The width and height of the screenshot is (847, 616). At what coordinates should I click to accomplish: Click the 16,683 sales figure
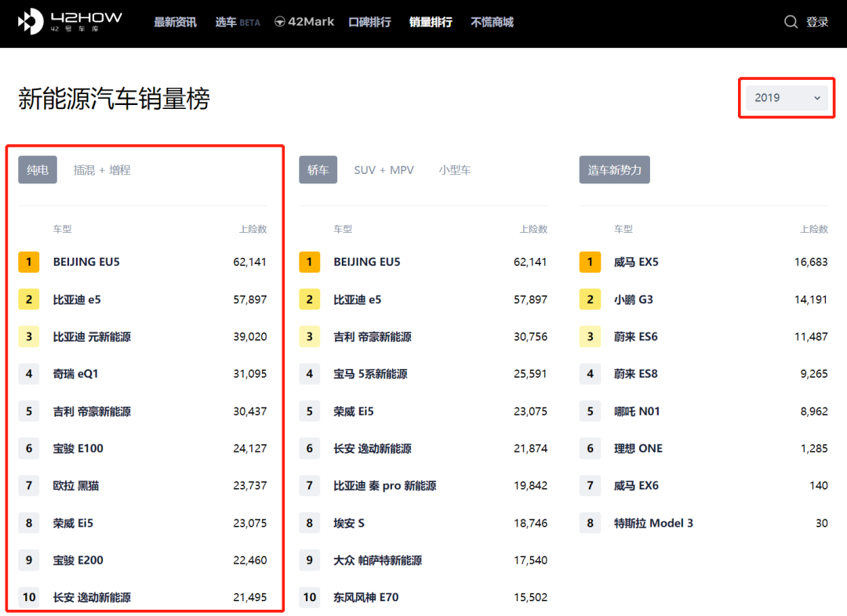pyautogui.click(x=811, y=262)
